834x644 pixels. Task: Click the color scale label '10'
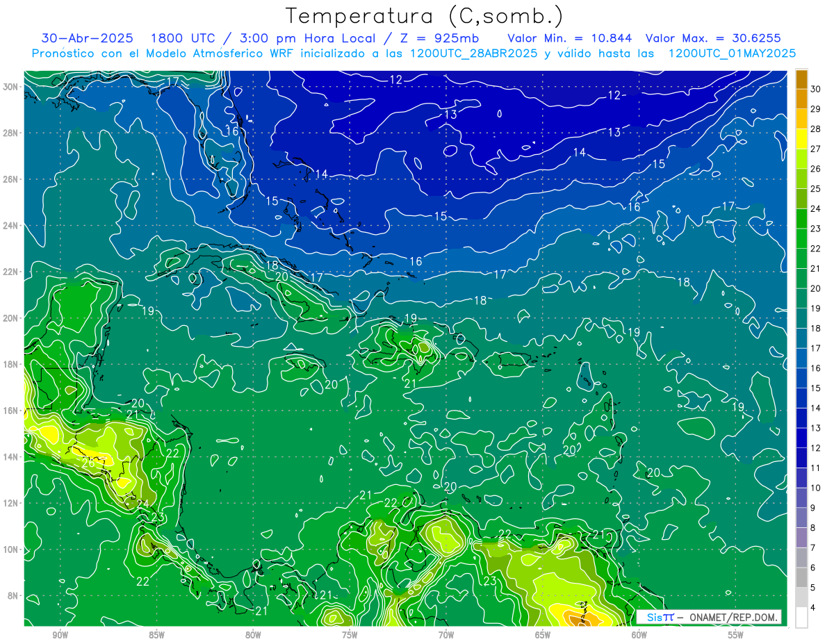point(816,488)
